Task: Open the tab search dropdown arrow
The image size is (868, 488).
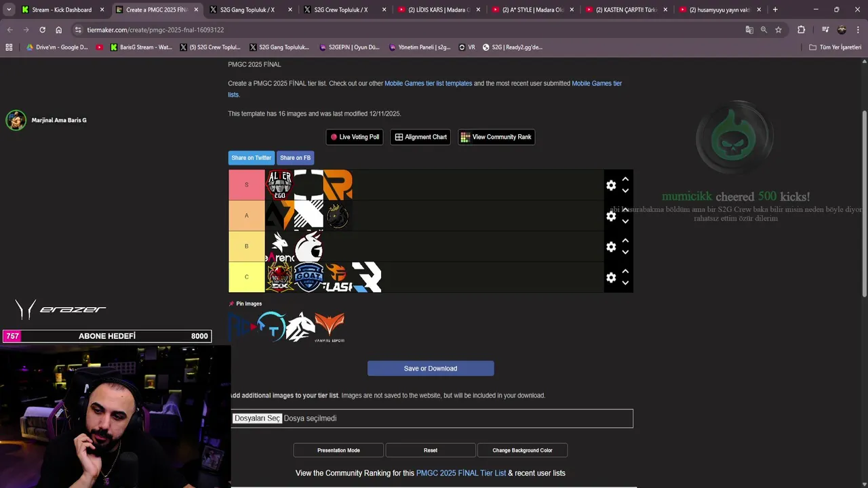Action: [x=9, y=9]
